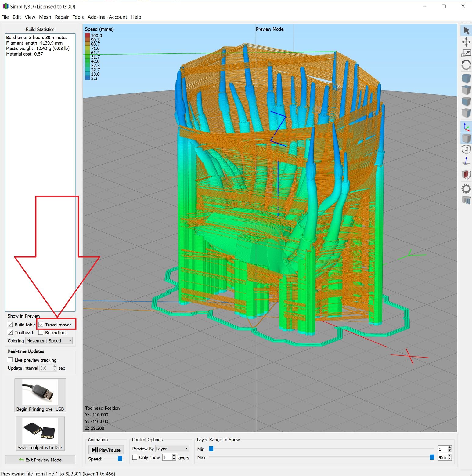This screenshot has width=472, height=476.
Task: Click the blue 3.3 speed legend swatch
Action: click(88, 78)
